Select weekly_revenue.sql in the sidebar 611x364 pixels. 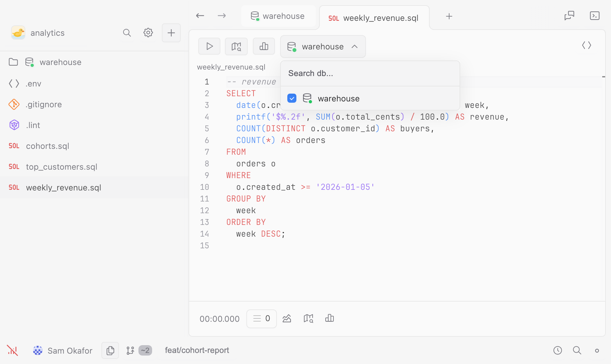tap(94, 188)
